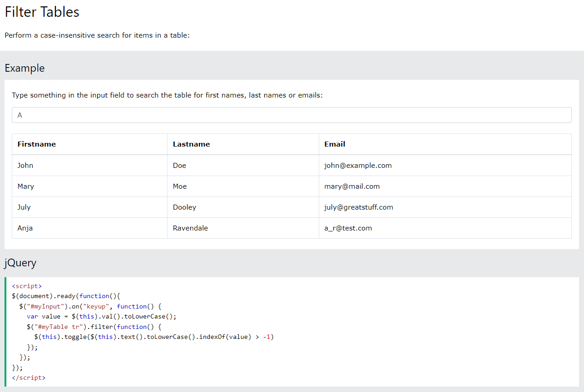Click the john@example.com email cell
The height and width of the screenshot is (392, 584).
click(445, 166)
